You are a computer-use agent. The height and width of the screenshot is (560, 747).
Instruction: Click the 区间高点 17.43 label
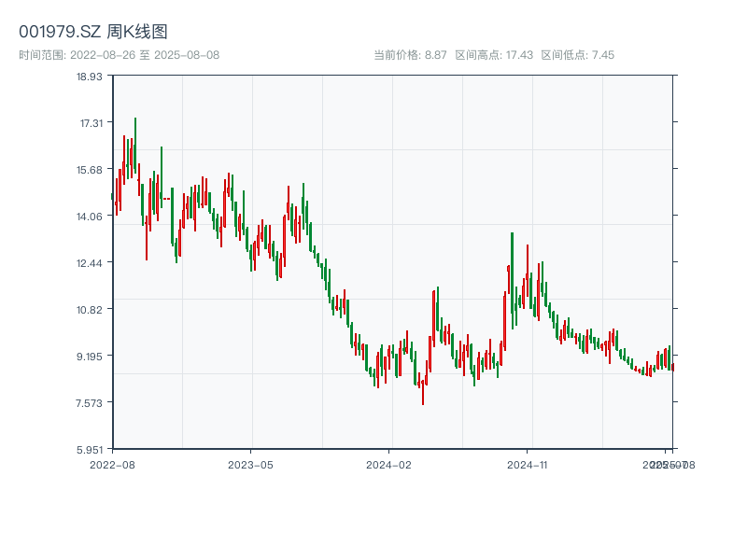[494, 55]
